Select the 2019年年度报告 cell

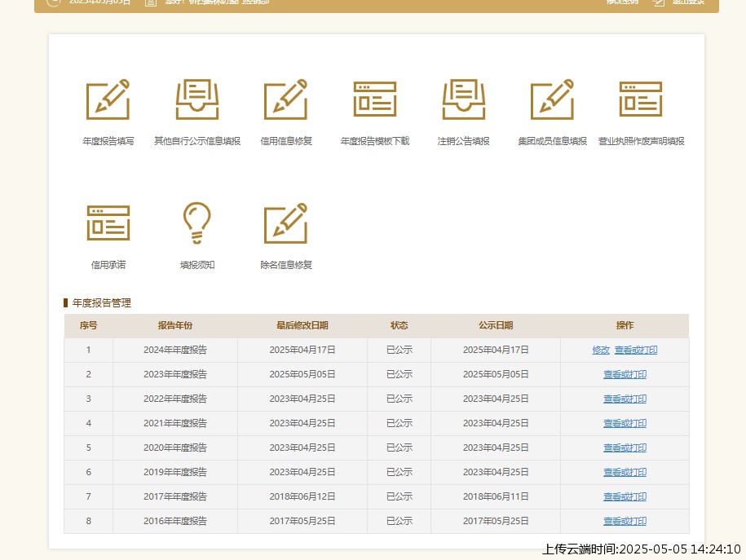tap(175, 473)
